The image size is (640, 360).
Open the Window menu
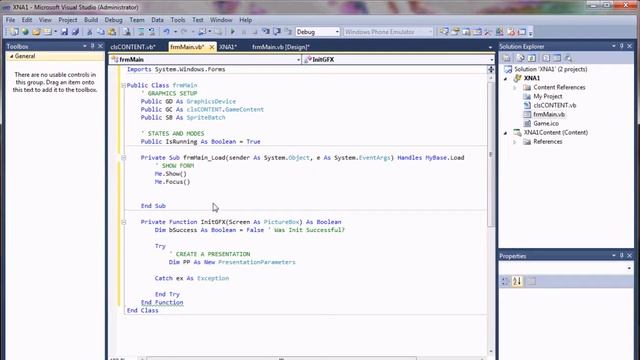click(x=221, y=20)
